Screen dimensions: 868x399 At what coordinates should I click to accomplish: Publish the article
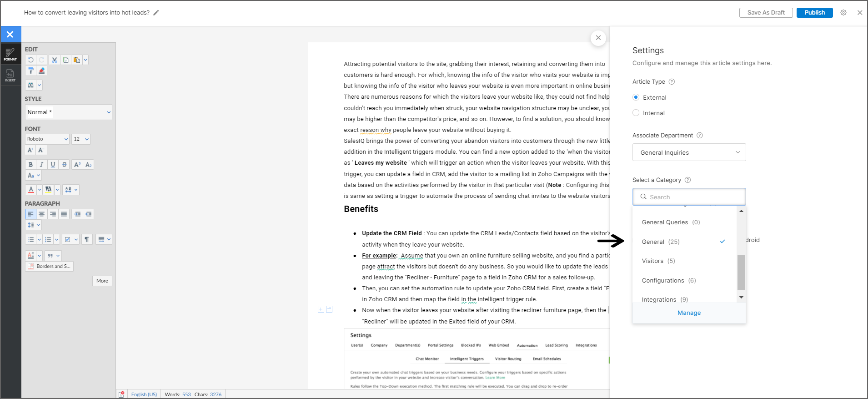[815, 13]
